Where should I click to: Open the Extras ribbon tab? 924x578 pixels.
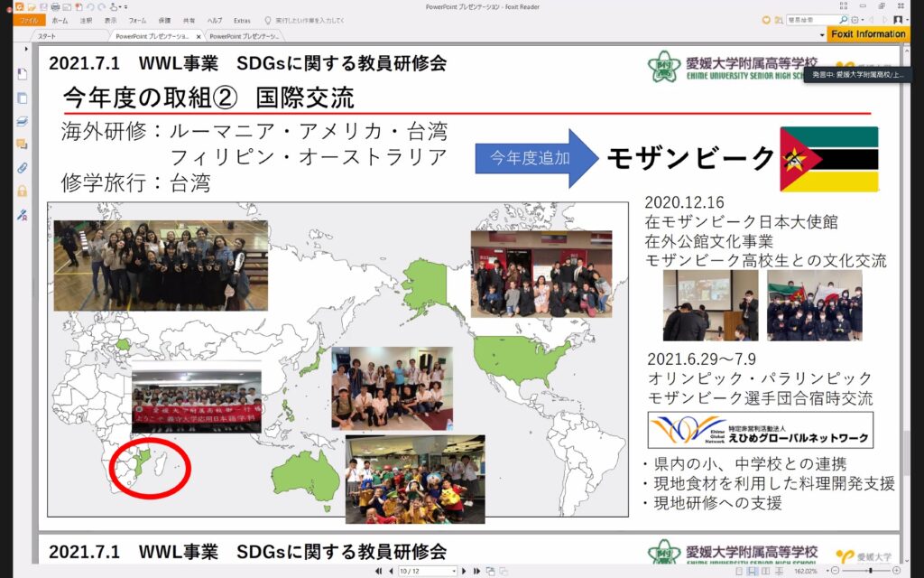pos(242,21)
